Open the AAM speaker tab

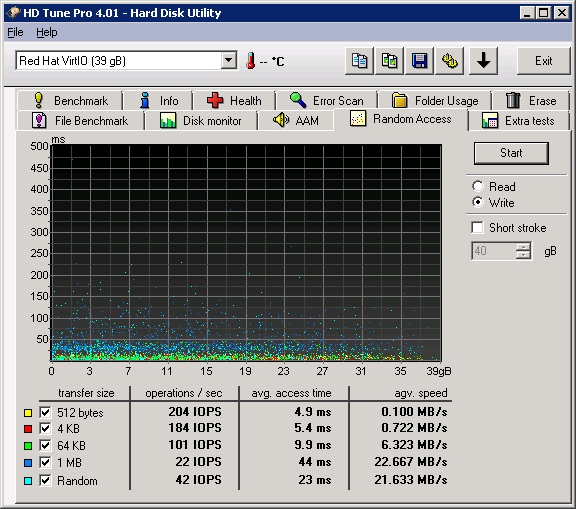(296, 120)
